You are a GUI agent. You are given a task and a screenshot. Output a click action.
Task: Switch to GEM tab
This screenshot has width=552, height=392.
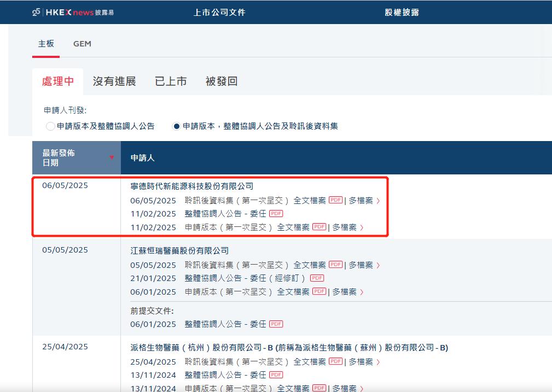coord(82,44)
